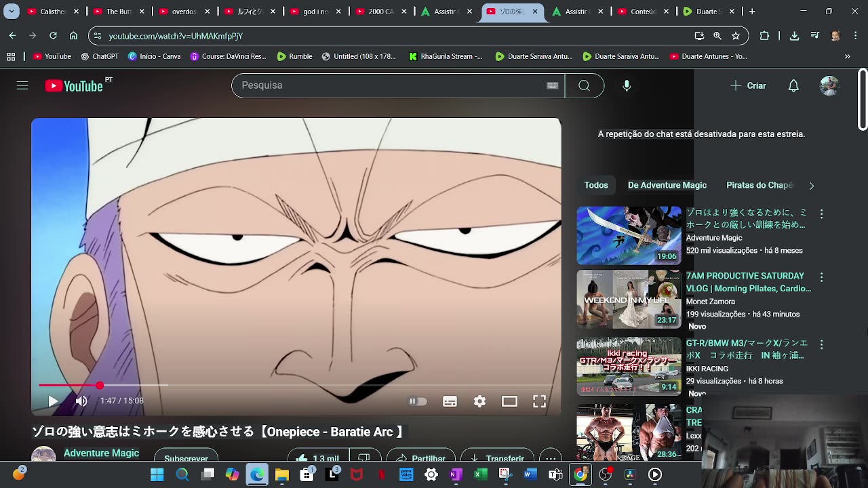Open OneNote from taskbar
Screen dimensions: 868x488
point(456,474)
